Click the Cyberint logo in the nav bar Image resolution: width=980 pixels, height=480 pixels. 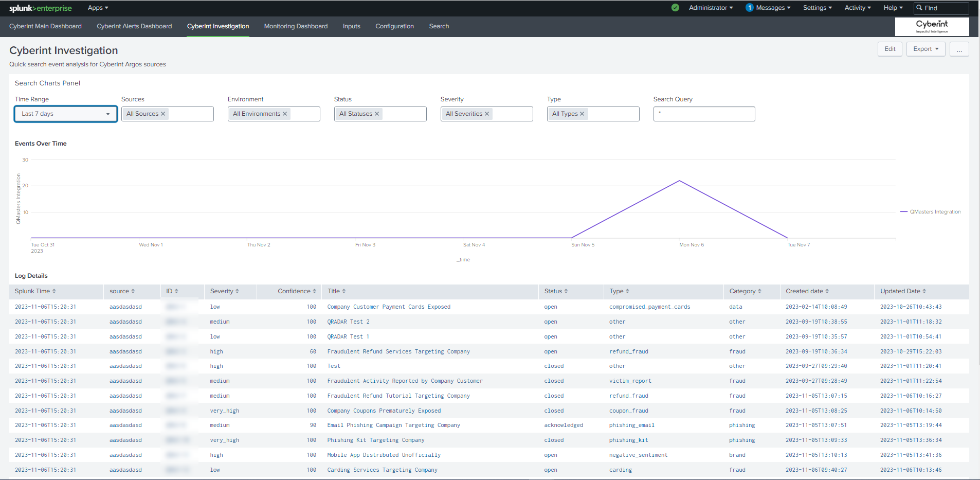coord(932,27)
